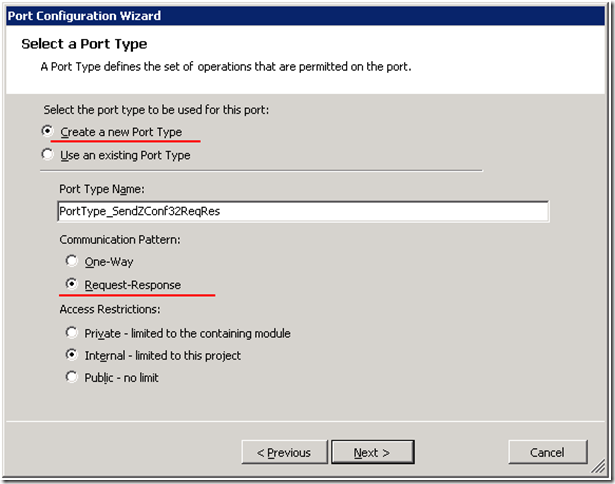Click the 'Private - limited to the containing module' text
Image resolution: width=615 pixels, height=484 pixels.
coord(188,333)
